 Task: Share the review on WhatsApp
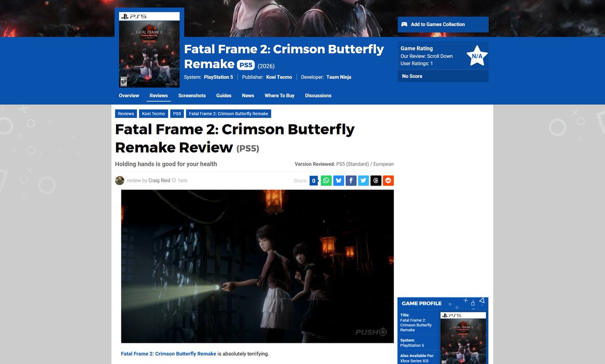[x=326, y=180]
